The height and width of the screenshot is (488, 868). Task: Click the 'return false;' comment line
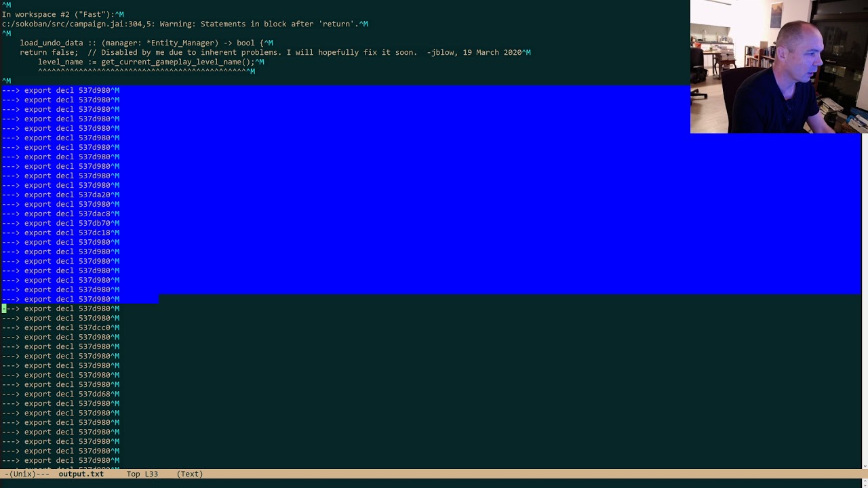point(275,52)
